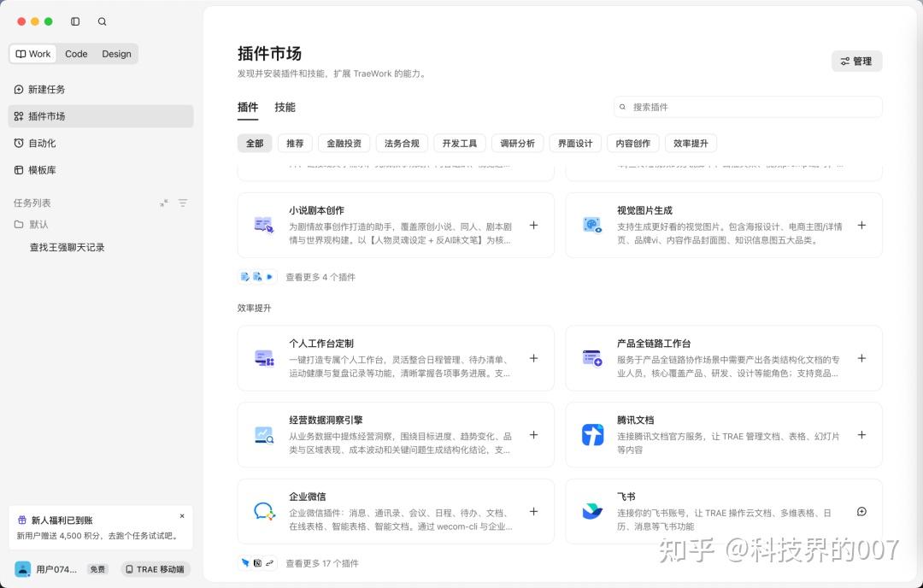Filter by 界面设计 category

(575, 143)
